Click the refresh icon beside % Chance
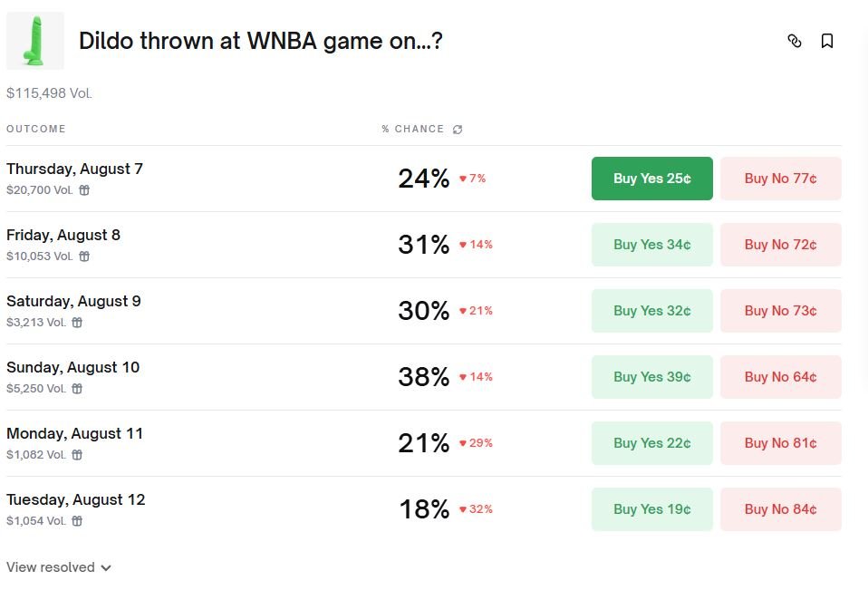The image size is (868, 600). point(458,130)
